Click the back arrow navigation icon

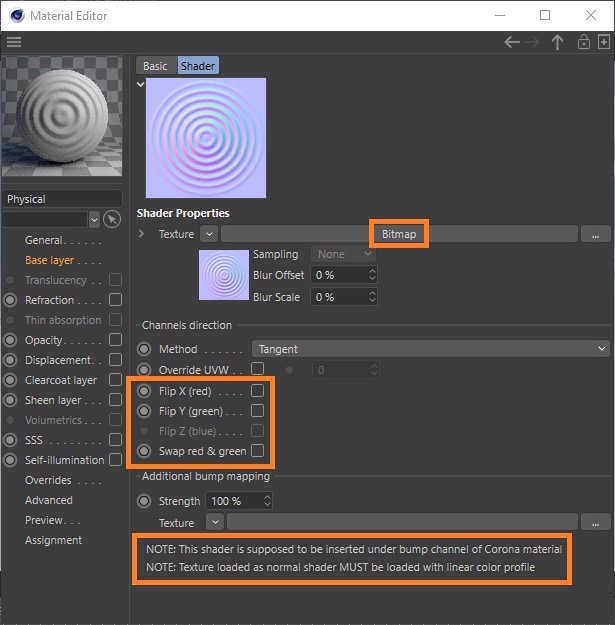tap(512, 42)
